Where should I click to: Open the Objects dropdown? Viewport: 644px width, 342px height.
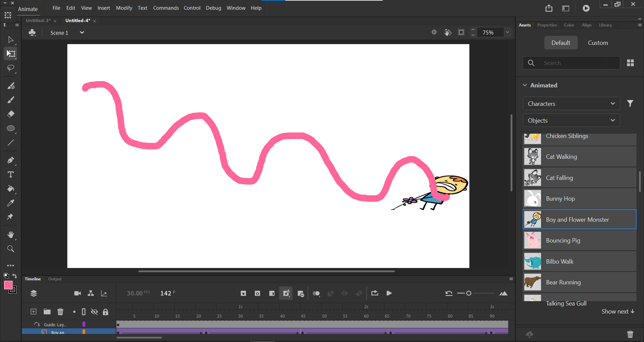pyautogui.click(x=571, y=121)
